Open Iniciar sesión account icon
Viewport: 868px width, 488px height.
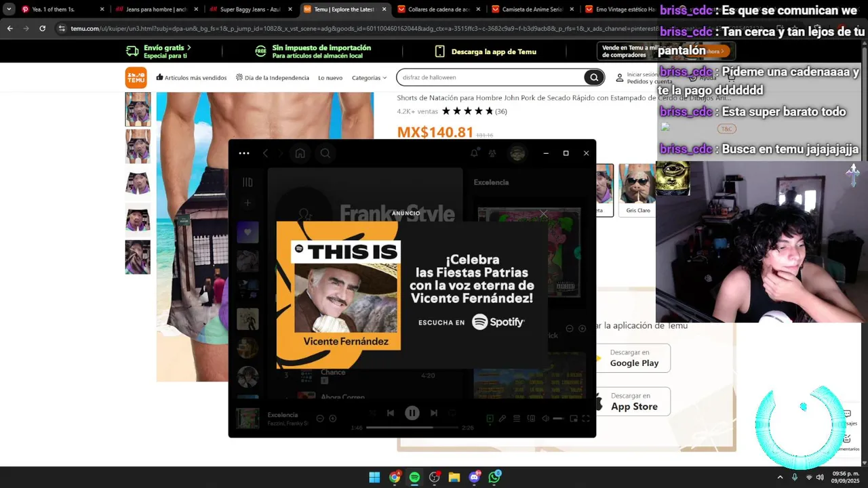(619, 78)
